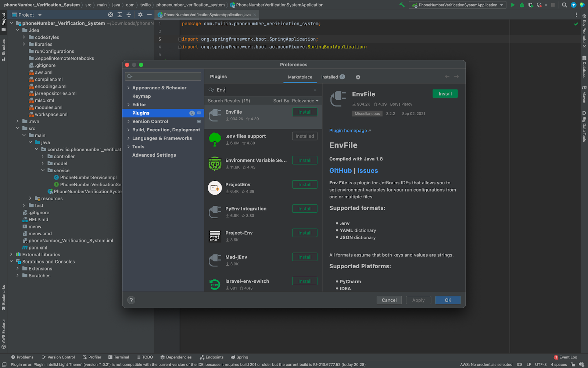
Task: Expand the codeStyles folder
Action: point(24,37)
